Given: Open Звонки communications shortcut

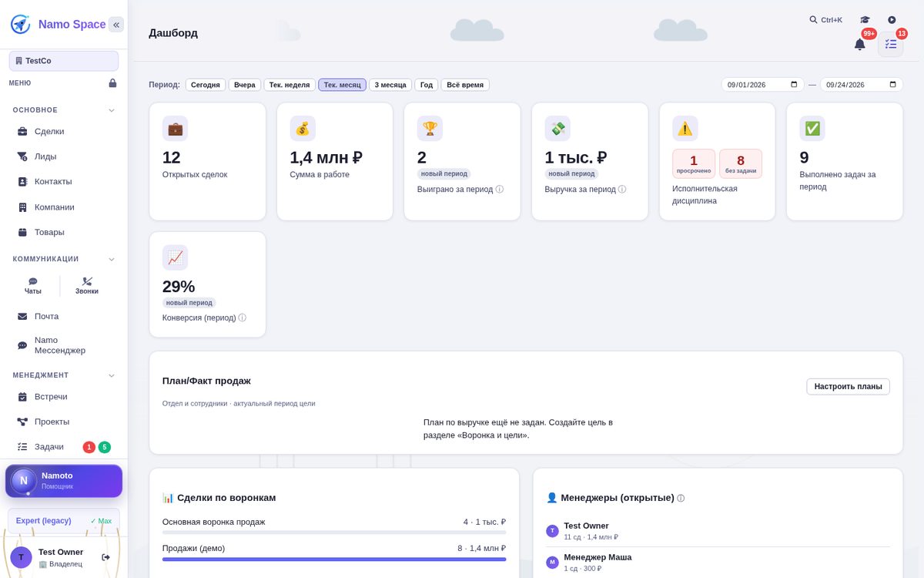Looking at the screenshot, I should click(87, 286).
